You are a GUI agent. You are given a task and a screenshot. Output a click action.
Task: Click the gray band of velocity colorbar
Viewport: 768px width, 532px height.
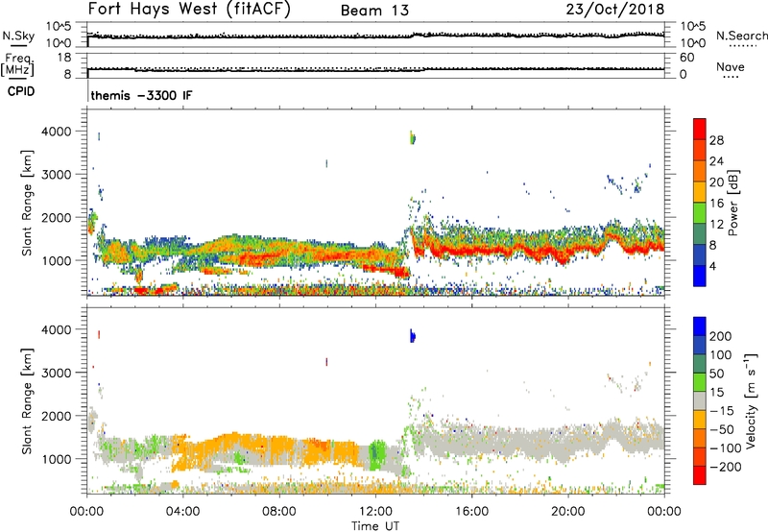pos(700,400)
